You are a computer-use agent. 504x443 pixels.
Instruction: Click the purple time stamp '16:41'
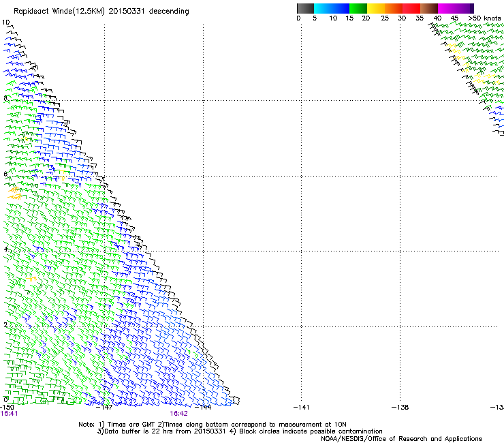(x=10, y=414)
